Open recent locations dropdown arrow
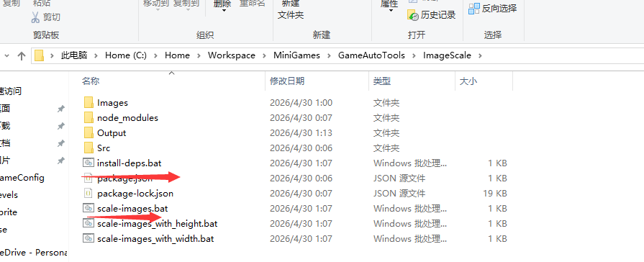This screenshot has width=644, height=262. [6, 56]
